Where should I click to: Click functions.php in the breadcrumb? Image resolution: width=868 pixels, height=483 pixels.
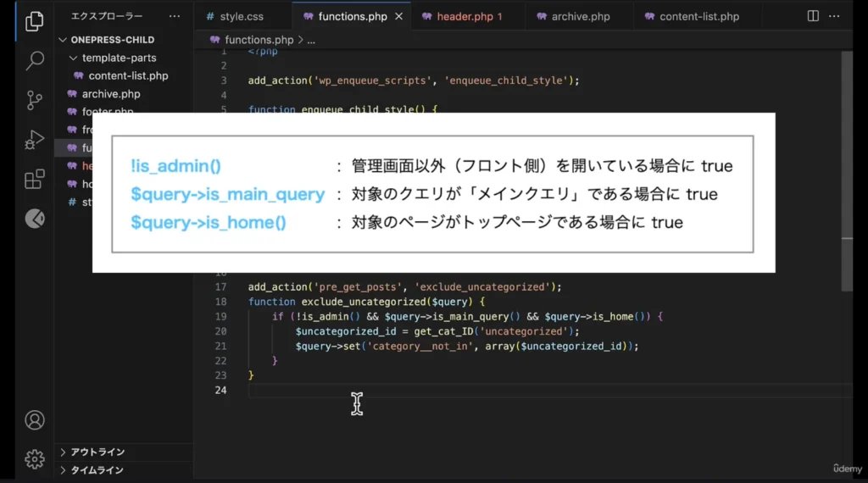[259, 40]
